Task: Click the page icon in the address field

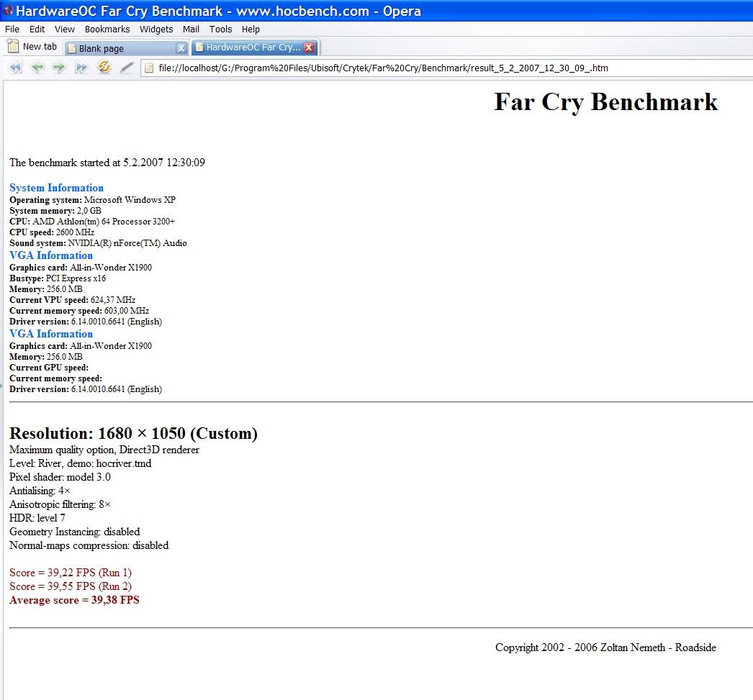Action: [x=149, y=68]
